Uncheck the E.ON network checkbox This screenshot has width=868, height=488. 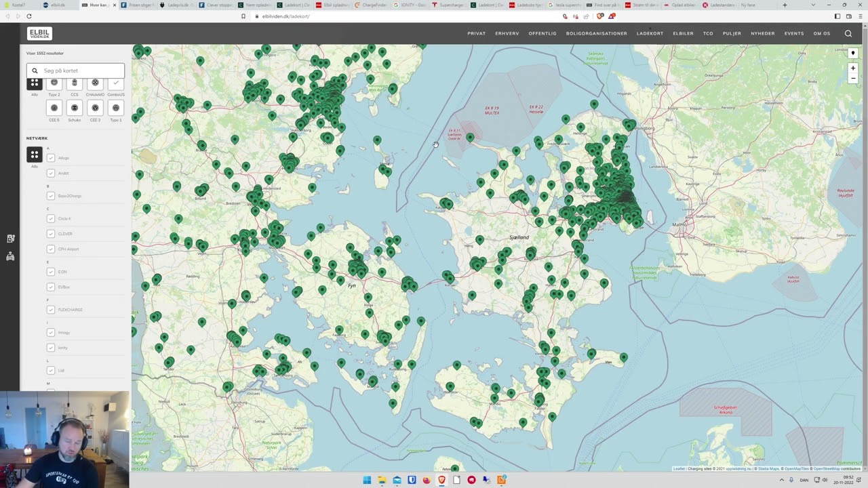pyautogui.click(x=51, y=272)
